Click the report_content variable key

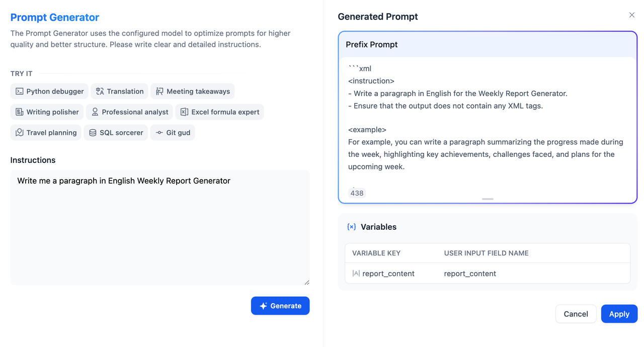[x=388, y=274]
